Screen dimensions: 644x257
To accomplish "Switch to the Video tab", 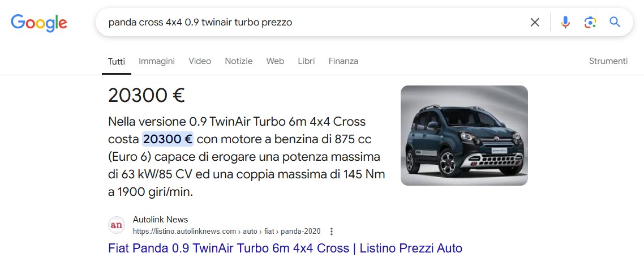I will pos(200,61).
